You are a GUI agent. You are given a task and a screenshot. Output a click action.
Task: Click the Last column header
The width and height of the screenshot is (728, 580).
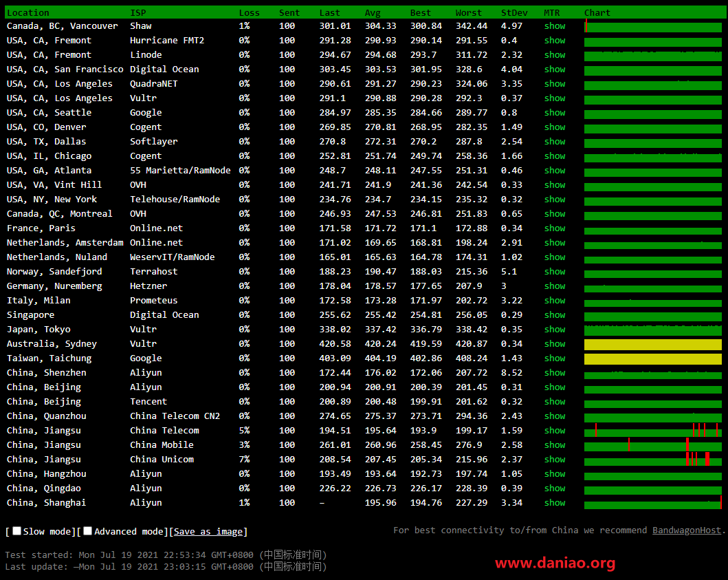330,12
